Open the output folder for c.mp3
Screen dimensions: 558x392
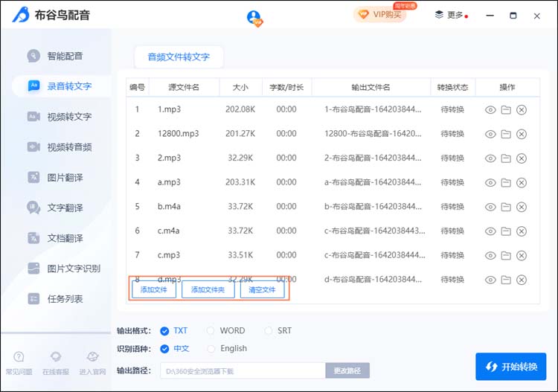coord(506,256)
